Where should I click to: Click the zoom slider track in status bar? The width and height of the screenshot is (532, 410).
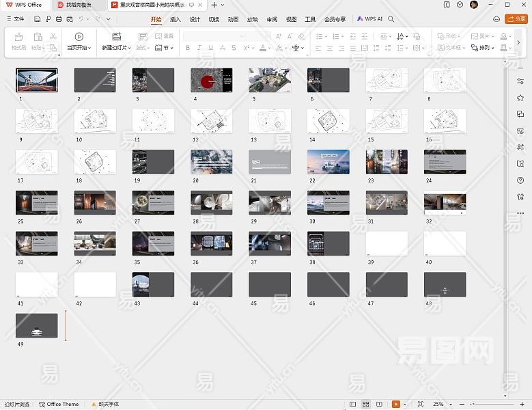[x=492, y=405]
